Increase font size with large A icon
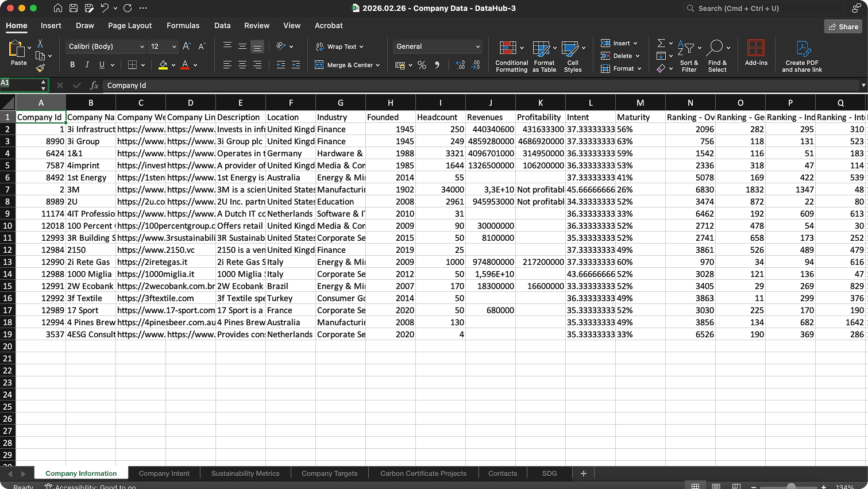The image size is (868, 489). [x=187, y=47]
